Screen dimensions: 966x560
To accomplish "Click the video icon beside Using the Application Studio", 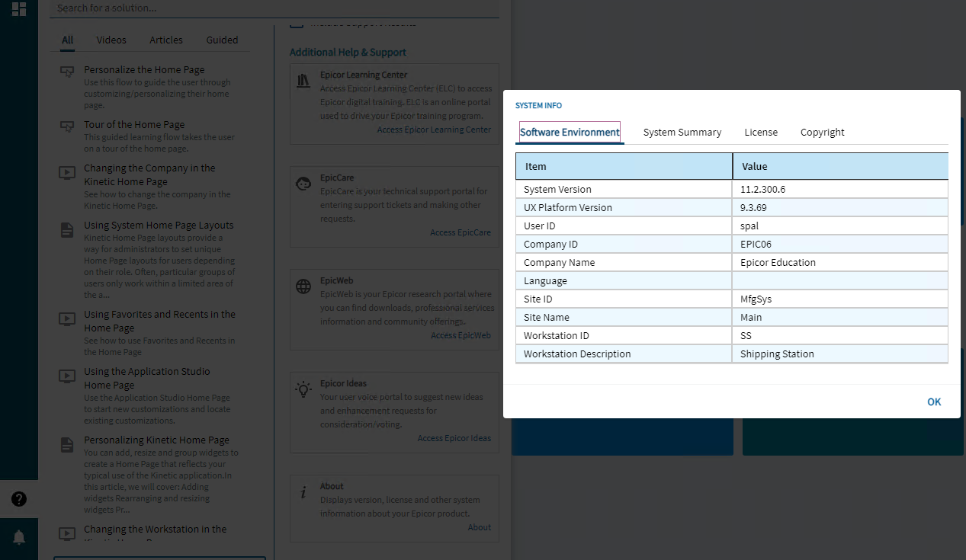I will point(67,376).
